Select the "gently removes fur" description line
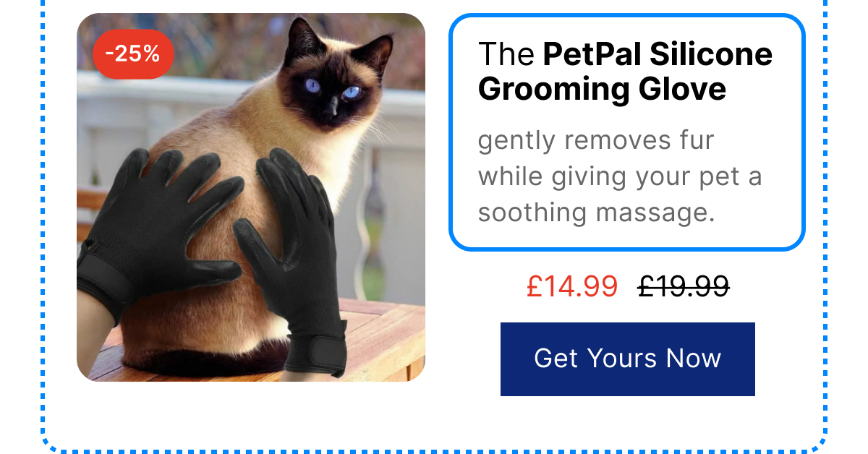This screenshot has height=454, width=868. click(x=596, y=140)
